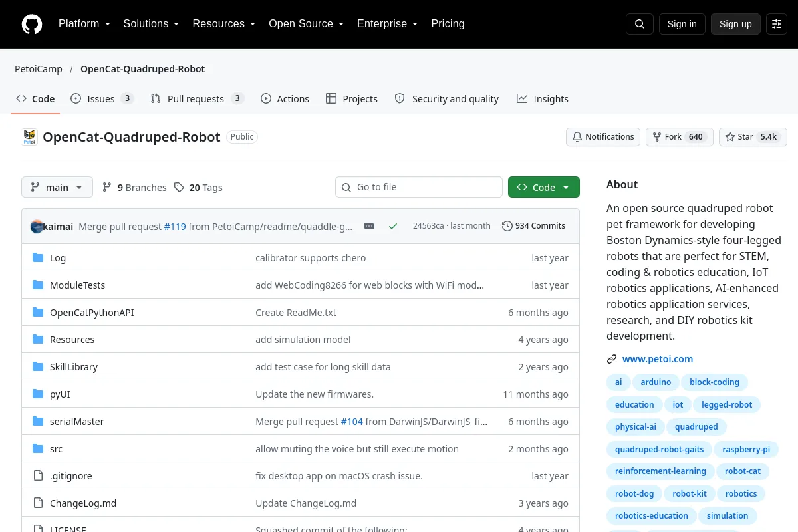The height and width of the screenshot is (532, 798).
Task: Open the SkillLibrary folder
Action: click(x=74, y=367)
